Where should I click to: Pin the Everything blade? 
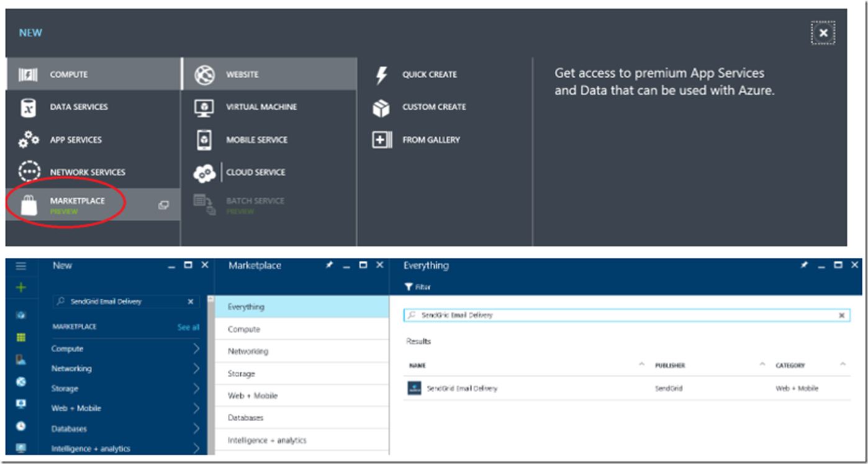[x=805, y=265]
